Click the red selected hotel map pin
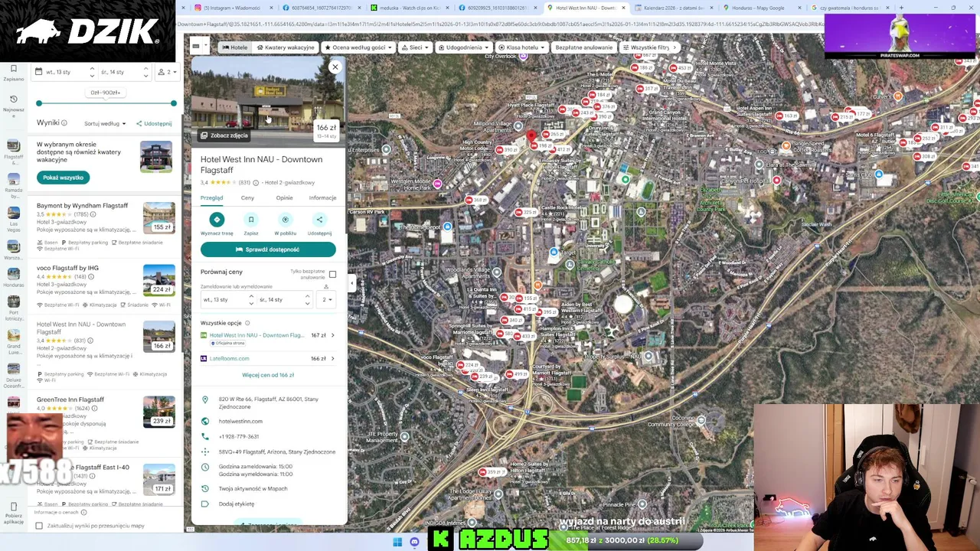 [531, 136]
